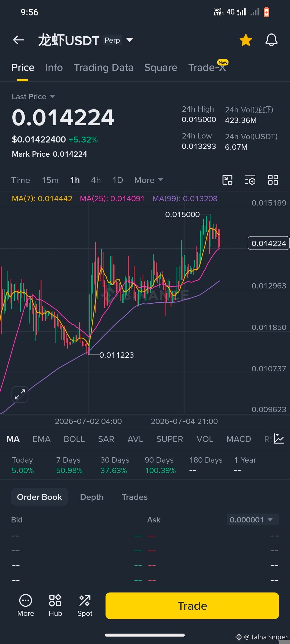Select the MACD sub-indicator
Viewport: 290px width, 644px height.
[x=239, y=439]
